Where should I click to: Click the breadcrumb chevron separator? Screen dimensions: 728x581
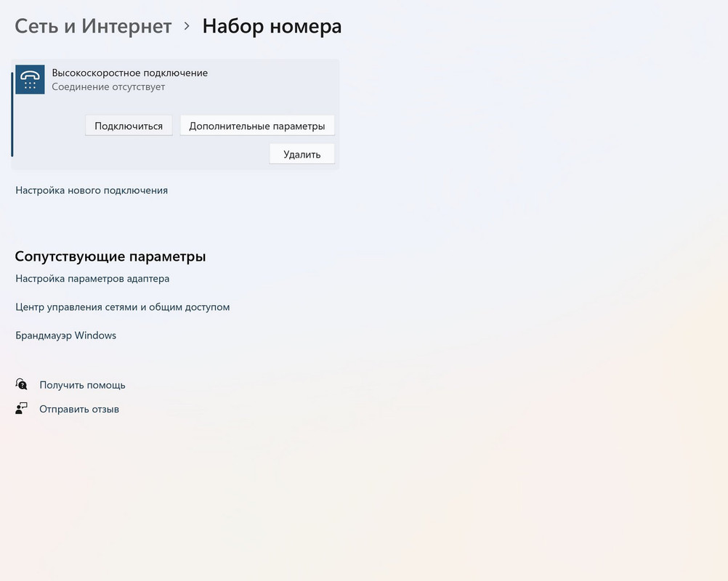187,26
